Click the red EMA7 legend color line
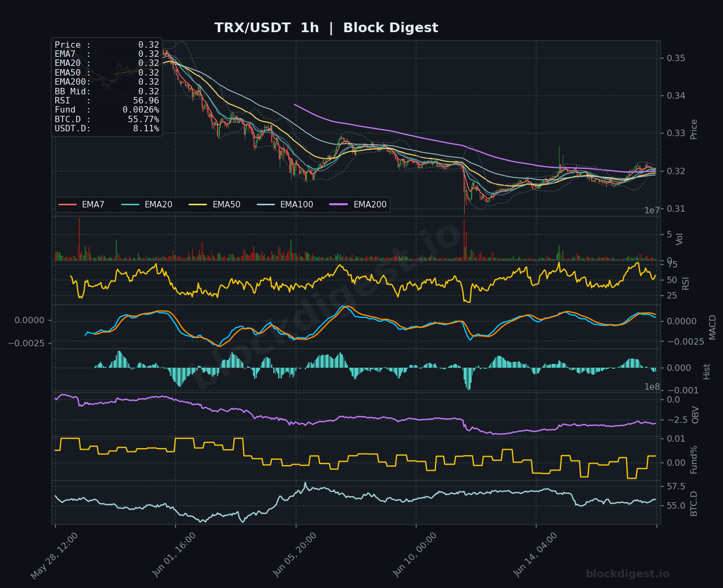Image resolution: width=723 pixels, height=588 pixels. [x=68, y=205]
